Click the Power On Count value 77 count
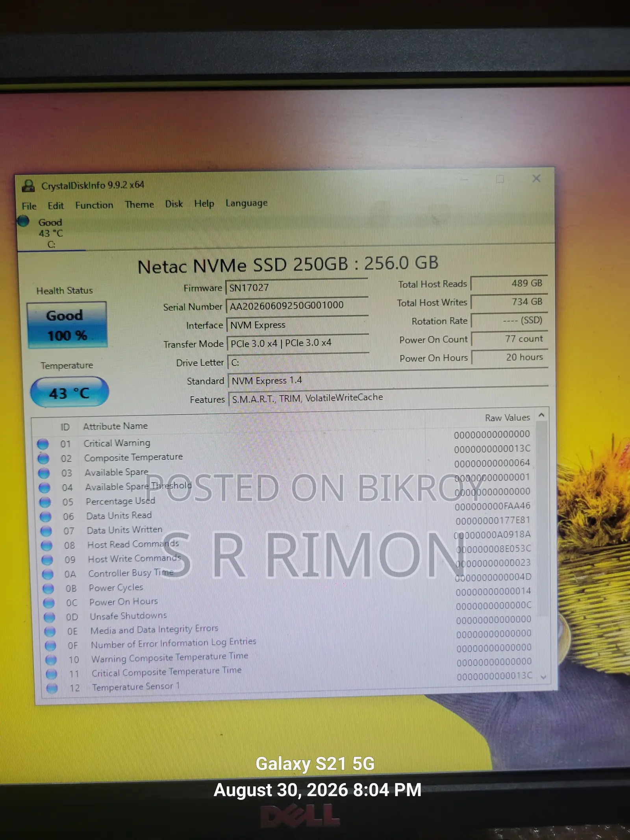This screenshot has width=630, height=840. [510, 339]
